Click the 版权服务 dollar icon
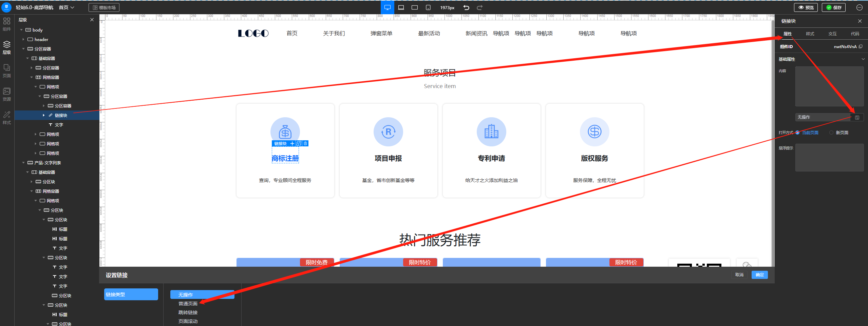 [595, 132]
